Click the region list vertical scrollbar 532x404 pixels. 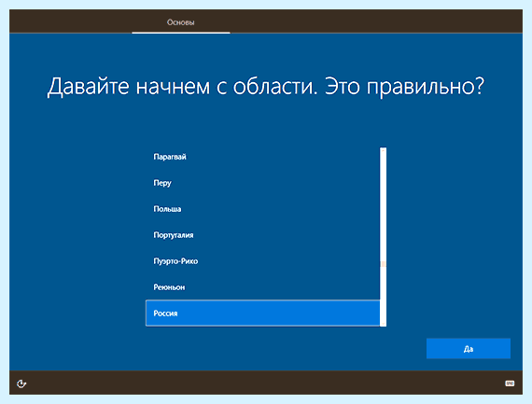point(383,237)
